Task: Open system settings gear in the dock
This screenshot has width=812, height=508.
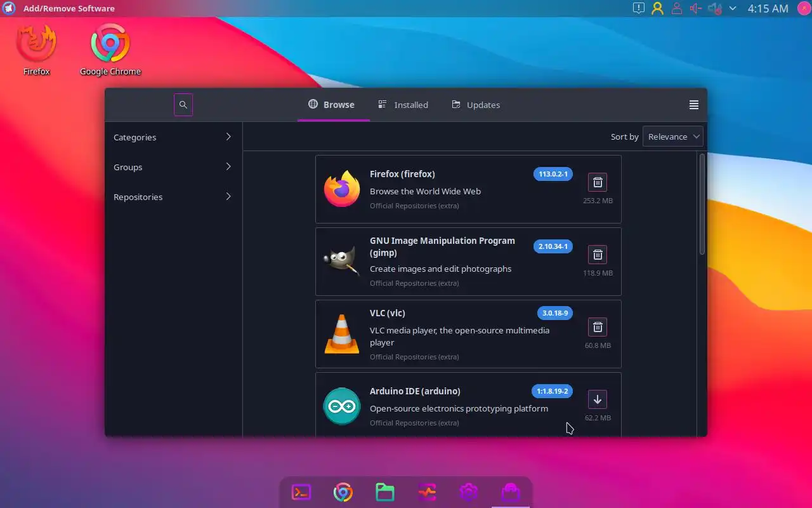Action: (x=469, y=492)
